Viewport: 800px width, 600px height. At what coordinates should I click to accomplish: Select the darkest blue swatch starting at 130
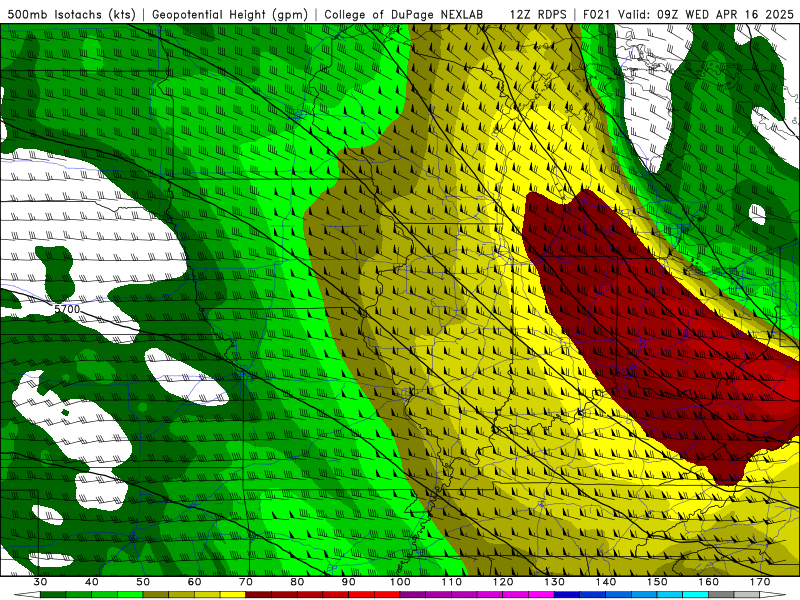[567, 594]
